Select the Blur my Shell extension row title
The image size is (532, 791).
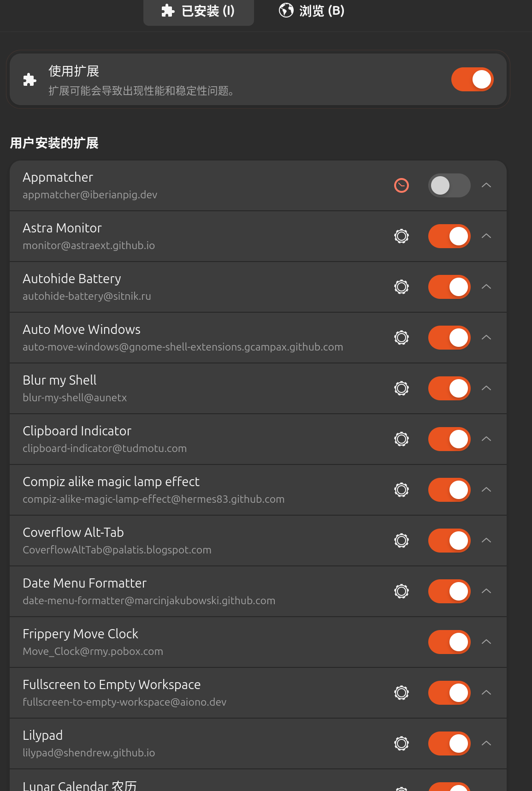click(x=59, y=380)
